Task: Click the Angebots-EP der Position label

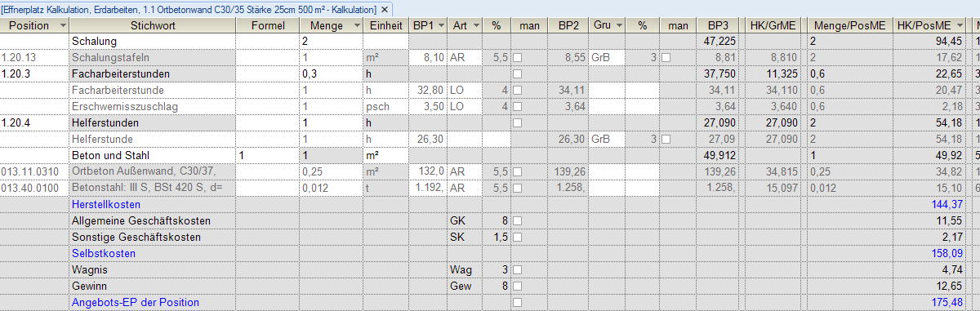Action: [x=136, y=303]
